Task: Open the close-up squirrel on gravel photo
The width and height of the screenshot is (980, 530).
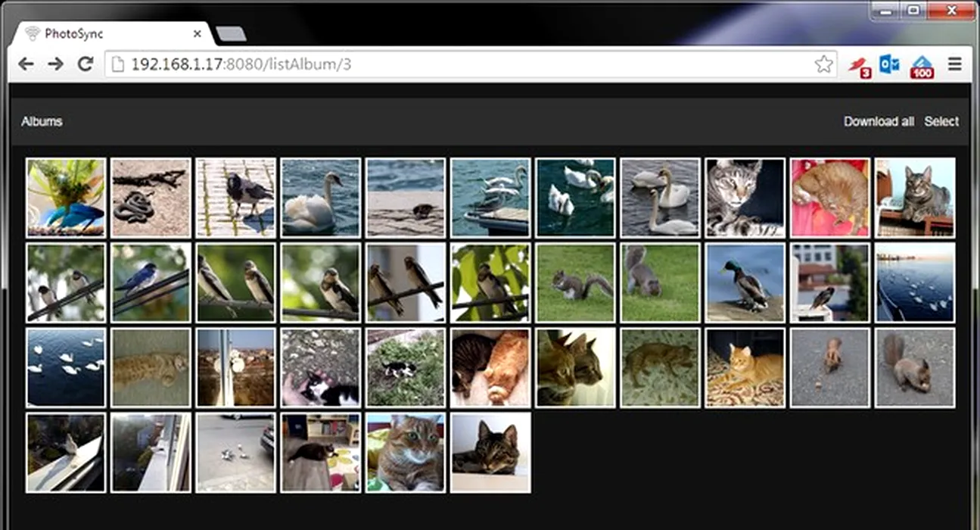Action: 915,367
